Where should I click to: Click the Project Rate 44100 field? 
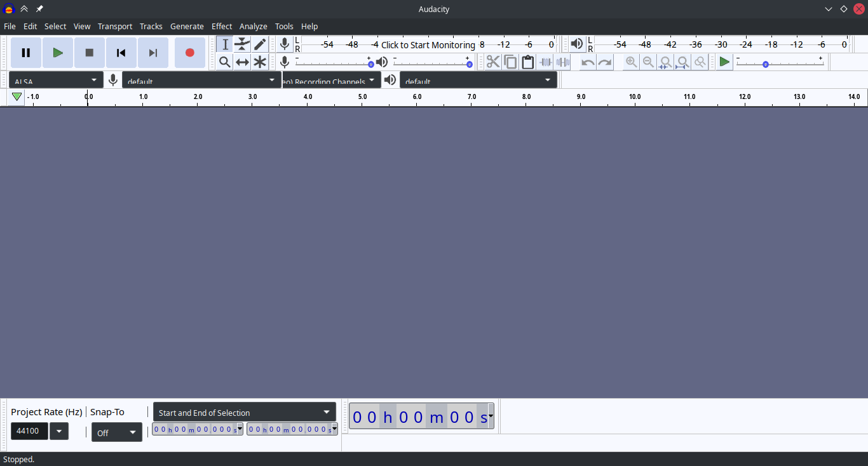click(29, 431)
